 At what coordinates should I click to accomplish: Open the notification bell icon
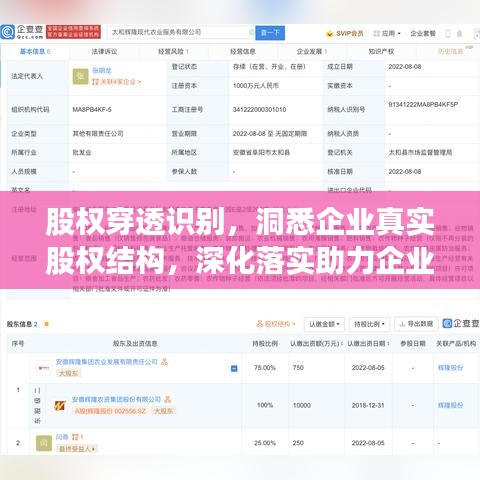(459, 33)
